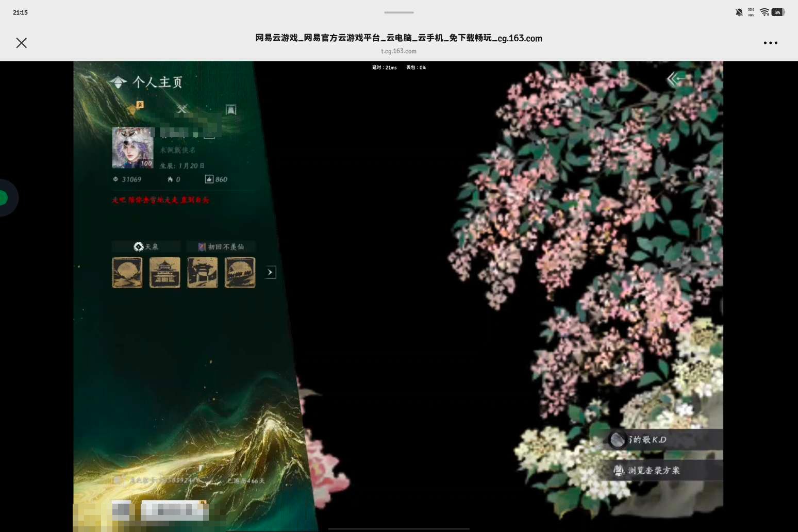
Task: Tap the red signature text line
Action: (161, 200)
